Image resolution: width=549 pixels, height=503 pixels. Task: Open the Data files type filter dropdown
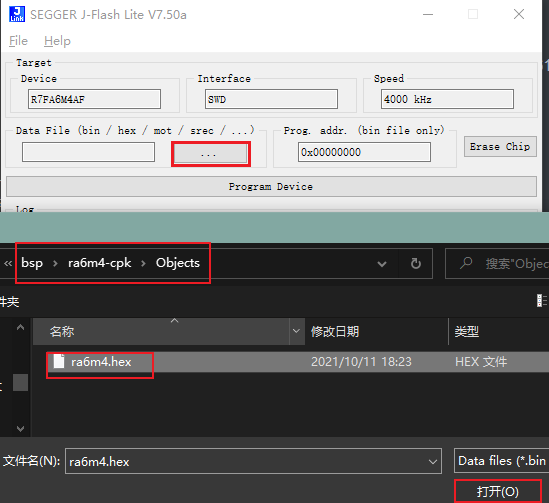501,461
